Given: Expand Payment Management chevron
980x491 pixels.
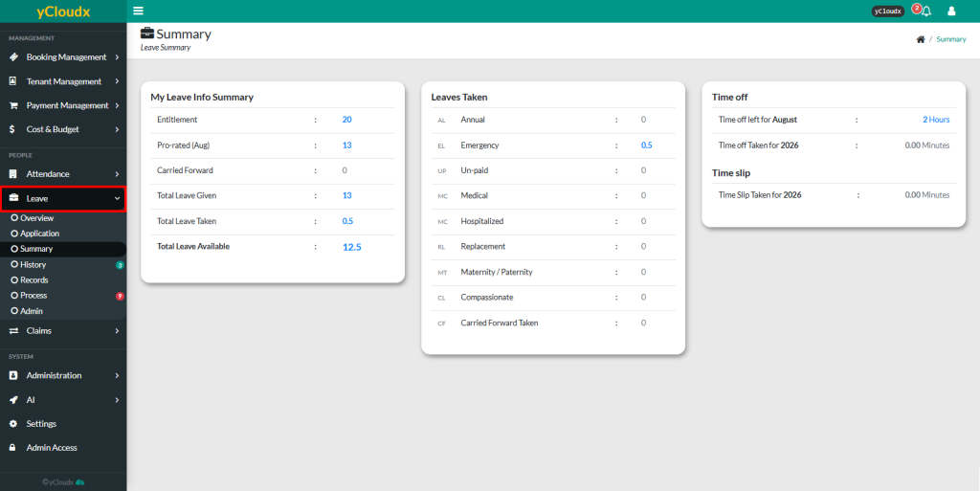Looking at the screenshot, I should 117,105.
